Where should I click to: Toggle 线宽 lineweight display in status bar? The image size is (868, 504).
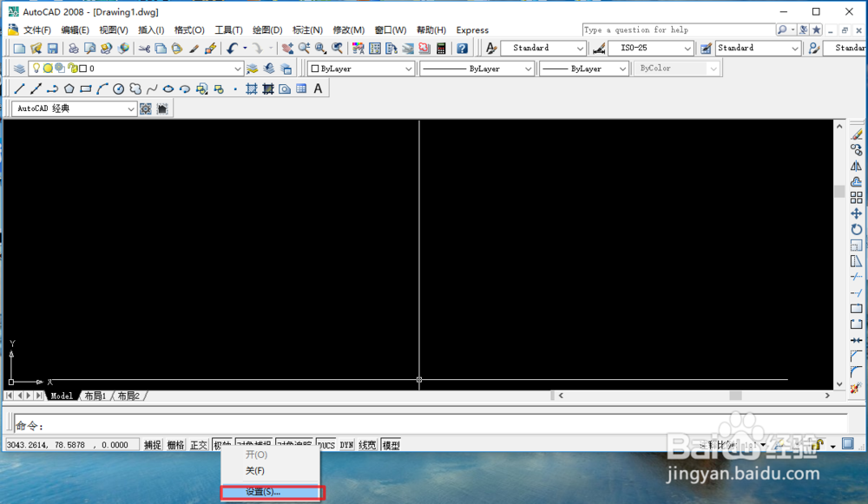click(x=367, y=445)
